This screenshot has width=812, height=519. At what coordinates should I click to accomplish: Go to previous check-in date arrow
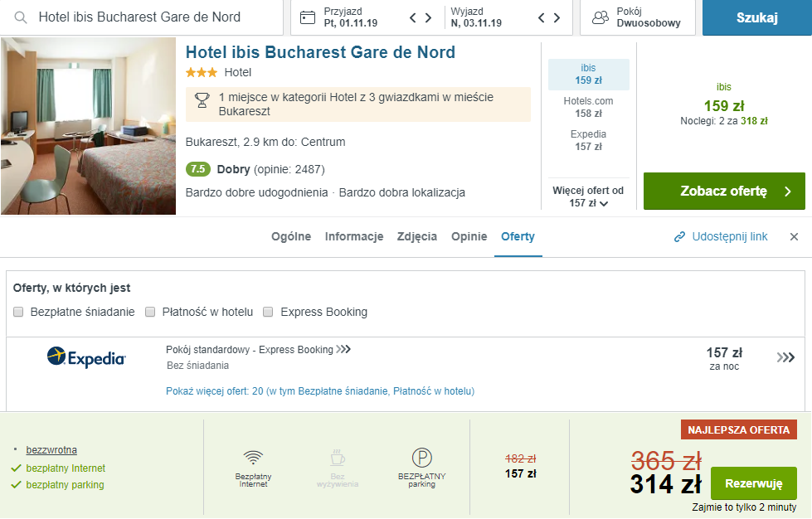(x=413, y=17)
